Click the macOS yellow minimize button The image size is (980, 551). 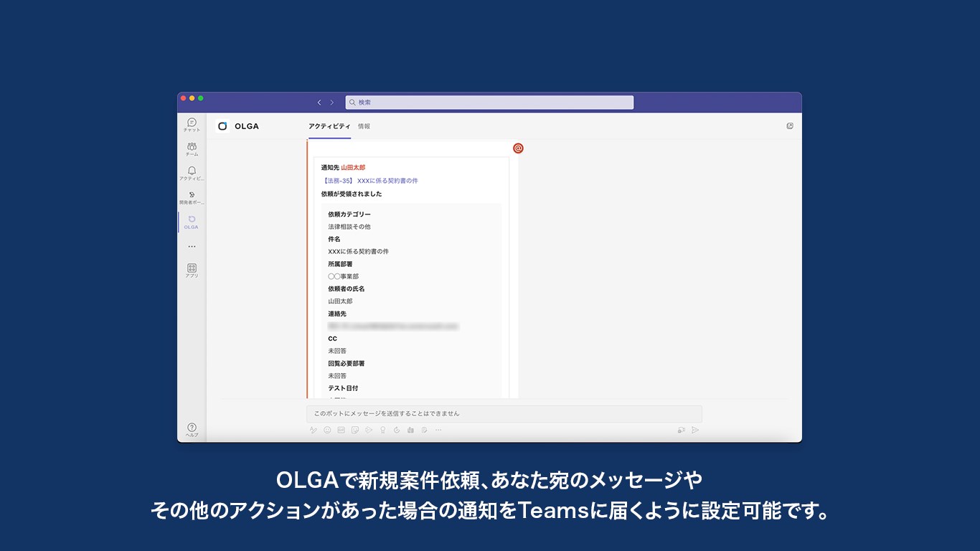click(x=192, y=98)
